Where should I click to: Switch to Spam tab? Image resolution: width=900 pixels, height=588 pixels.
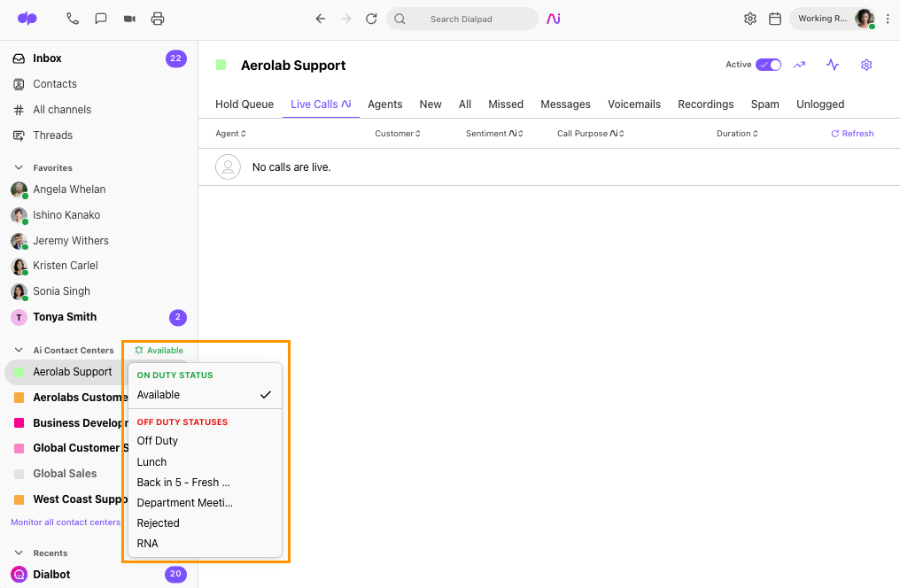[x=765, y=104]
